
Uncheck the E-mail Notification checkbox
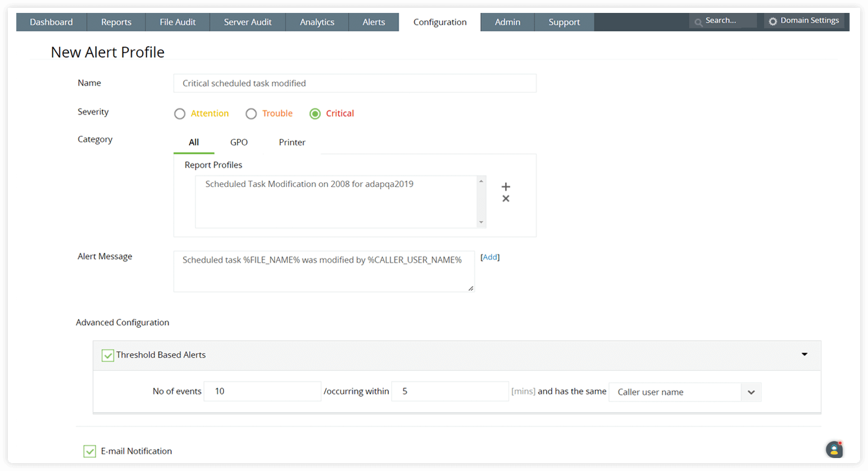[x=89, y=451]
